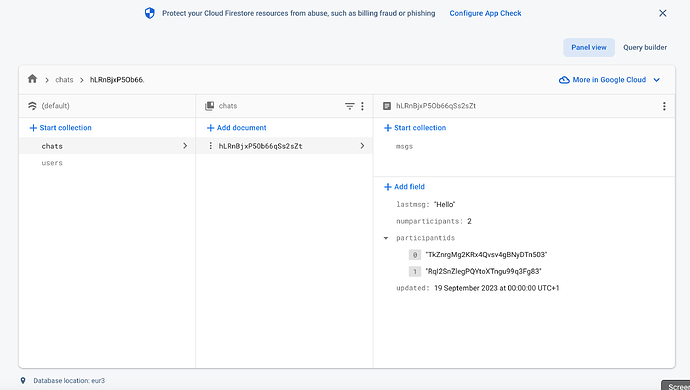Viewport: 690px width, 390px height.
Task: Click the (default) database label
Action: click(x=55, y=106)
